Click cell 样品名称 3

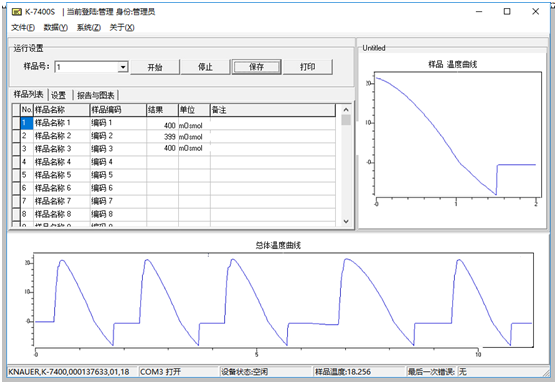[61, 149]
